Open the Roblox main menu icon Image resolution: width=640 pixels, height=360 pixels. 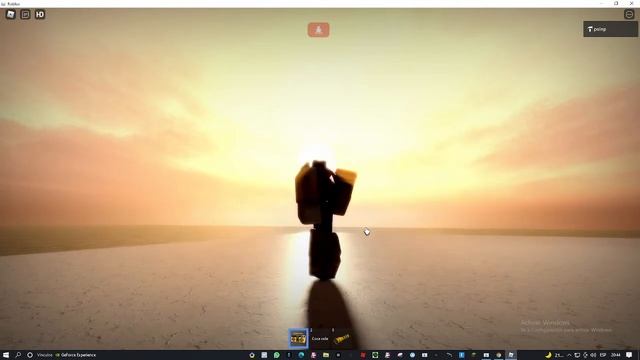pyautogui.click(x=11, y=15)
